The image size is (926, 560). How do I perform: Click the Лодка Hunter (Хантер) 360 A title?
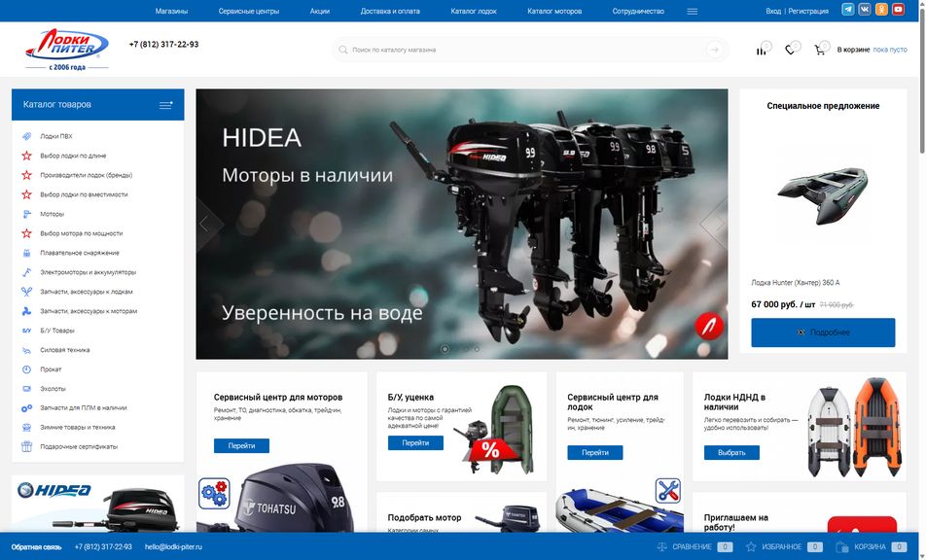796,283
